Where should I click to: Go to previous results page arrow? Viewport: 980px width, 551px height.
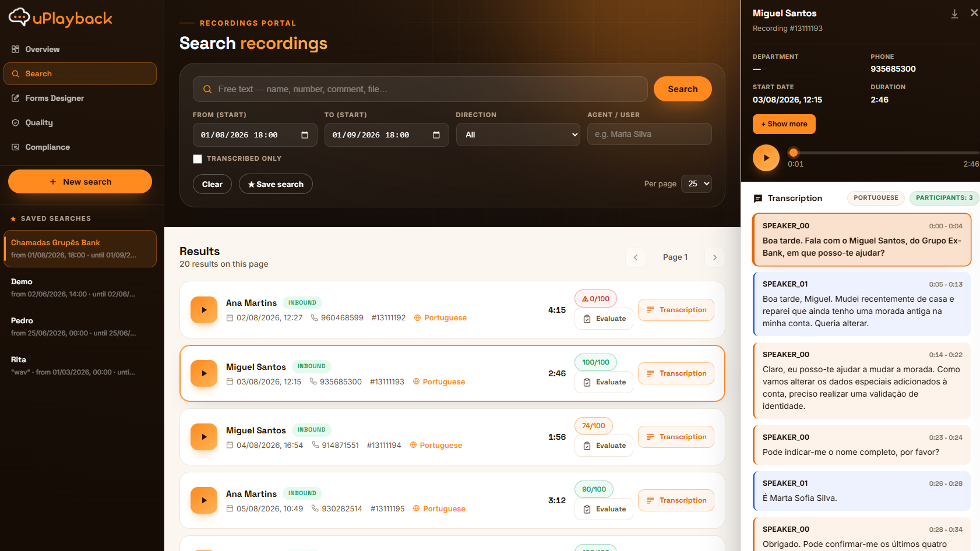[636, 257]
